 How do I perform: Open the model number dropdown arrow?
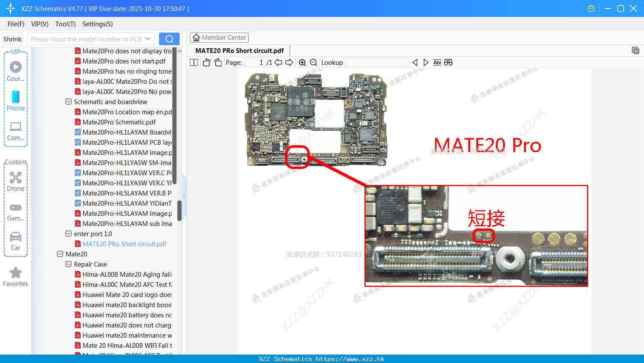(148, 39)
